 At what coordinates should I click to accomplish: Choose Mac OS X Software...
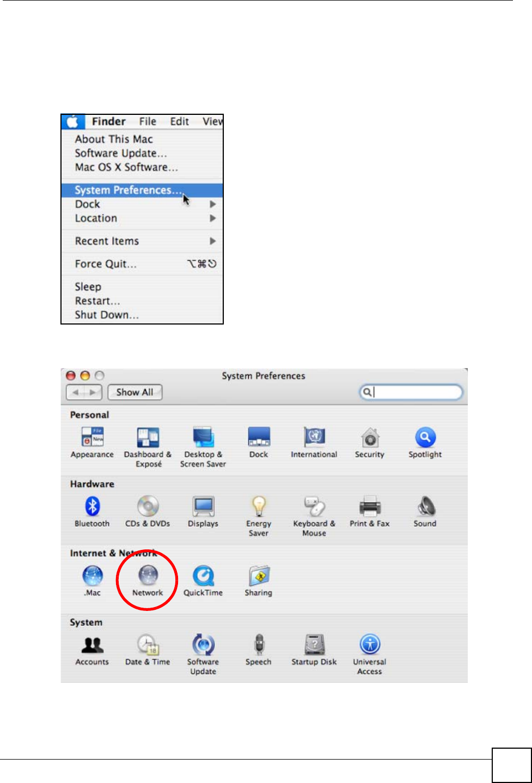142,168
